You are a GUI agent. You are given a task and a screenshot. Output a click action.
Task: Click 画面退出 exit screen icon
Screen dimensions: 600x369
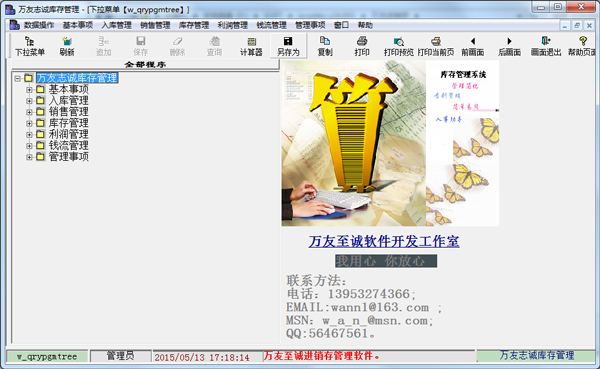point(546,46)
